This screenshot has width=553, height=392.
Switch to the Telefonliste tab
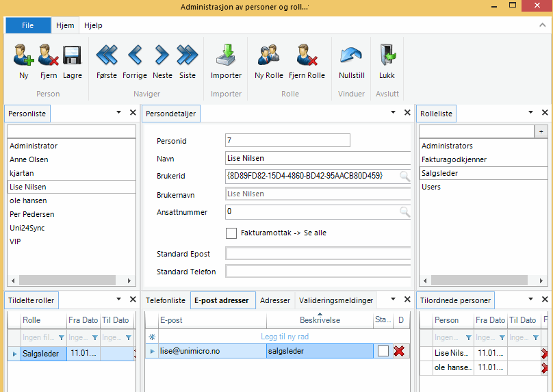(x=166, y=300)
